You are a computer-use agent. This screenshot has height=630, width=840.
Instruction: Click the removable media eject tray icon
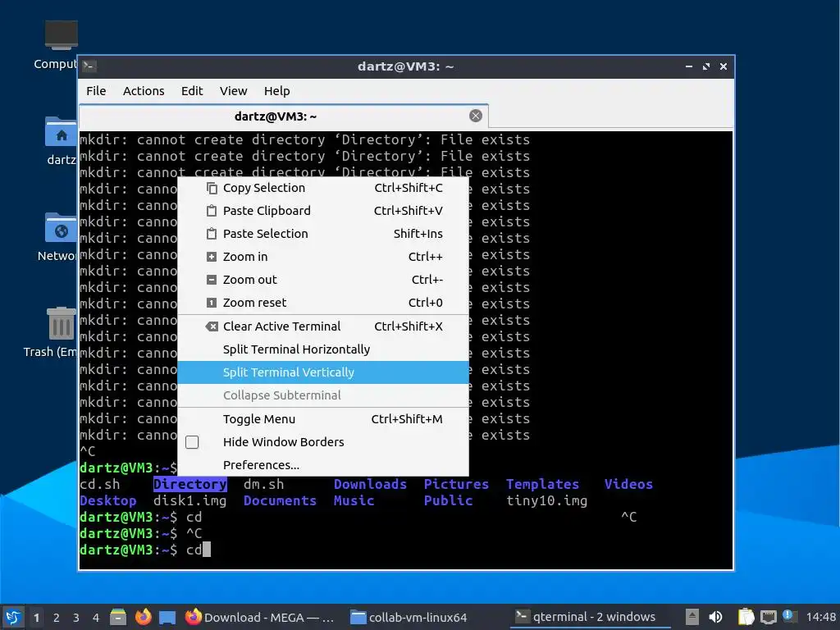[692, 617]
